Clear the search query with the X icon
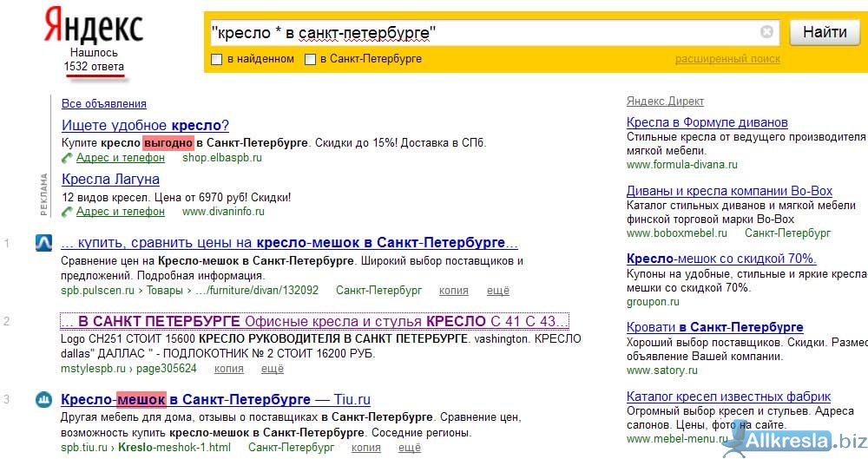Screen dimensions: 868x459 click(x=766, y=31)
